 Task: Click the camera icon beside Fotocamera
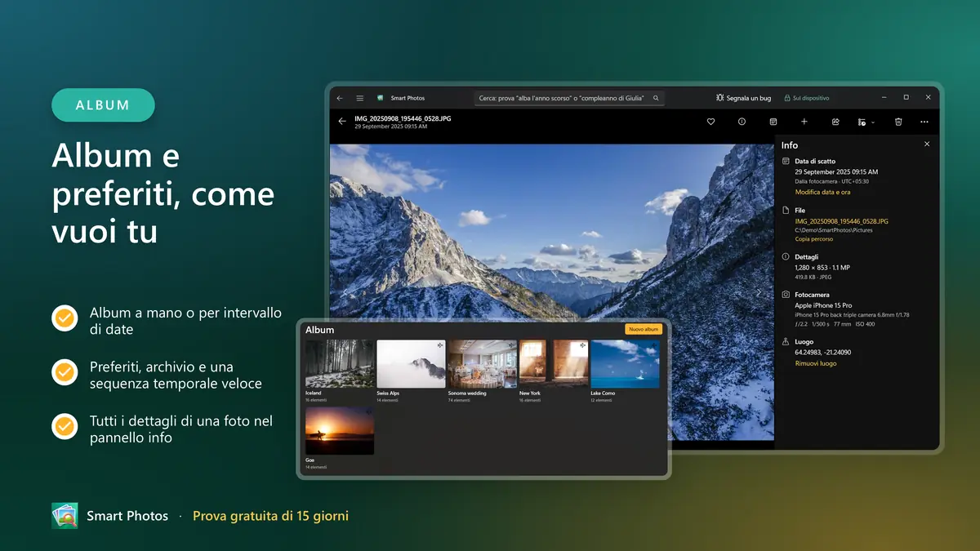(x=786, y=295)
